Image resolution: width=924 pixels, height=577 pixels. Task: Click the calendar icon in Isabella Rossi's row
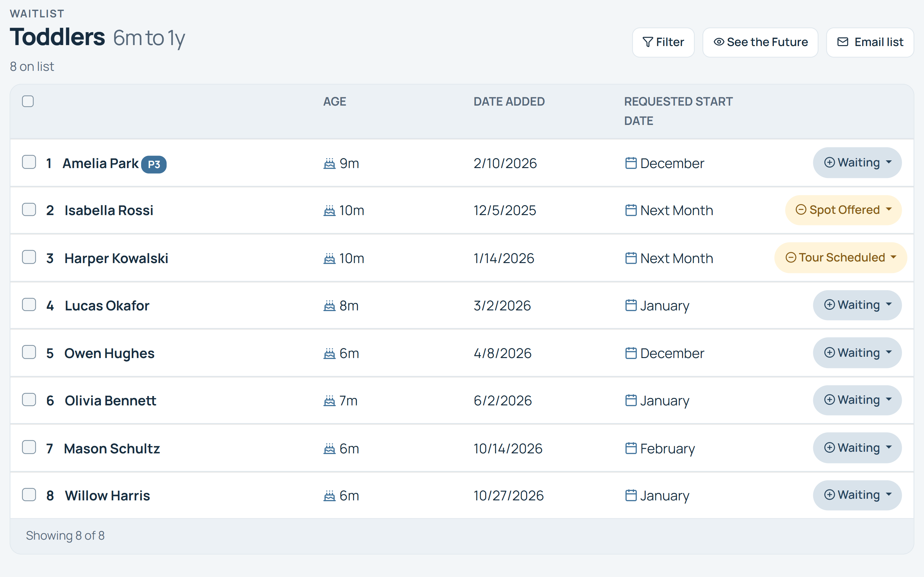click(631, 211)
